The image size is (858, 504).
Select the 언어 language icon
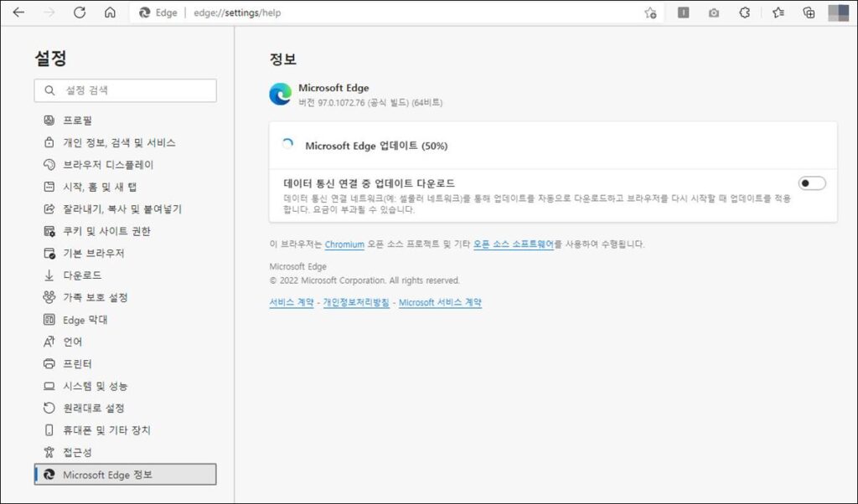[49, 342]
